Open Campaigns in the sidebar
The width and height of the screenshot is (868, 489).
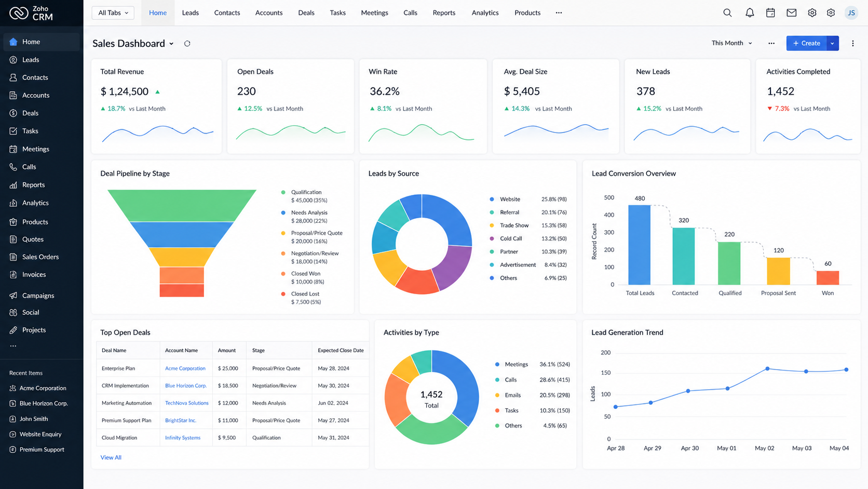[x=42, y=296]
